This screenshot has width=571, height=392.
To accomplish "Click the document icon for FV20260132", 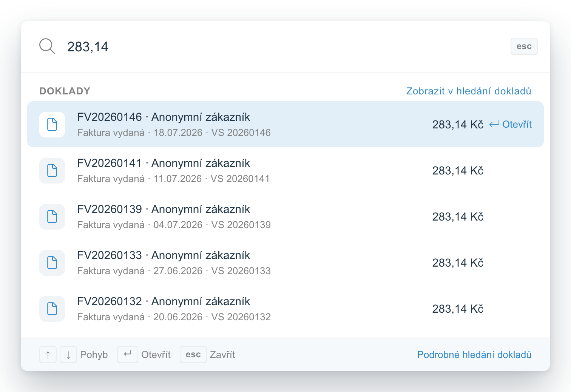I will click(52, 309).
